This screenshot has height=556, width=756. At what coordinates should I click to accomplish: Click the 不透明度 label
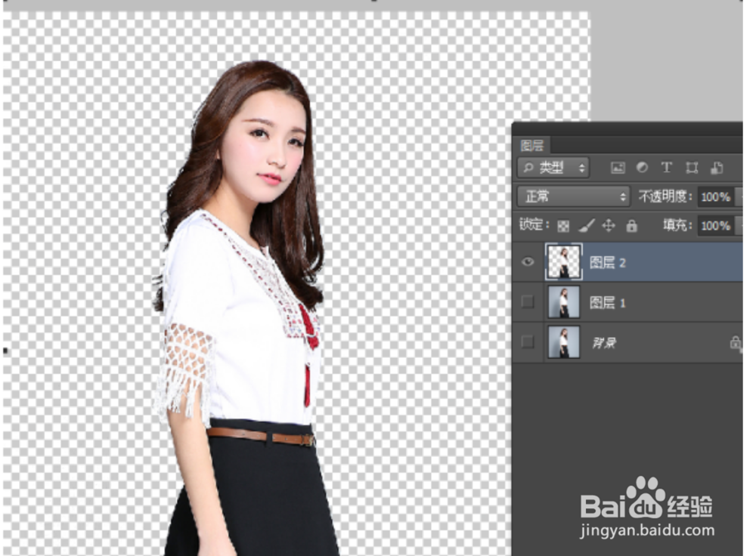(x=665, y=196)
